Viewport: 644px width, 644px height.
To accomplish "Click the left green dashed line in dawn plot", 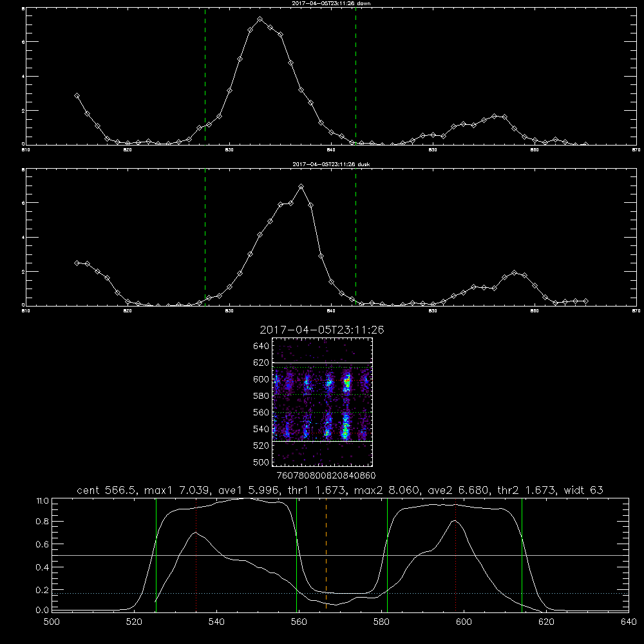I will click(205, 77).
